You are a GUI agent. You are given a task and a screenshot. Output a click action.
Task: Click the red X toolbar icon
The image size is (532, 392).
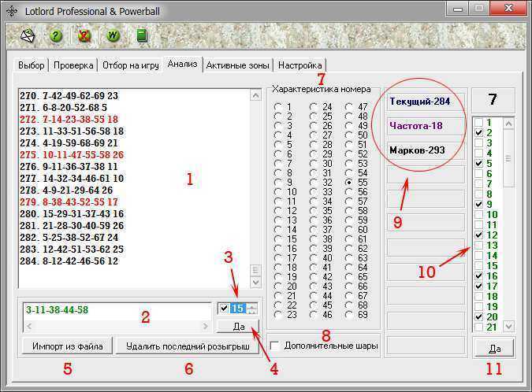pyautogui.click(x=84, y=35)
